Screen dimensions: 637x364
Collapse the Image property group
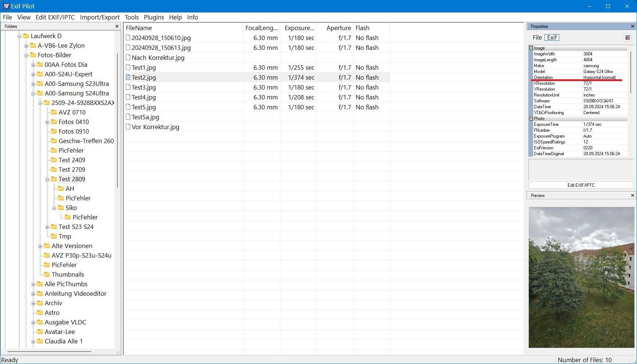pyautogui.click(x=531, y=48)
